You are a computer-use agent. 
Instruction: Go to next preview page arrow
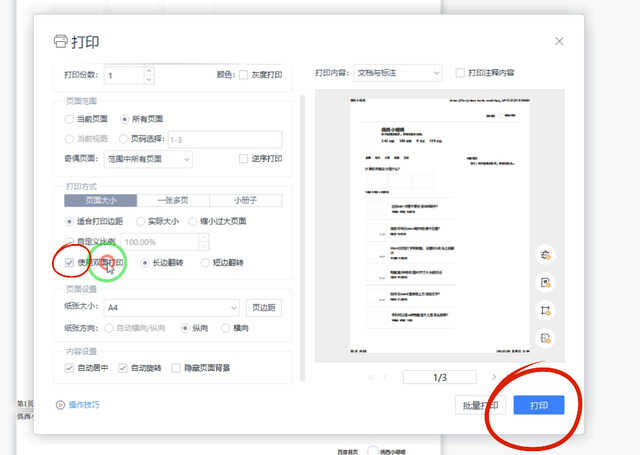[494, 377]
